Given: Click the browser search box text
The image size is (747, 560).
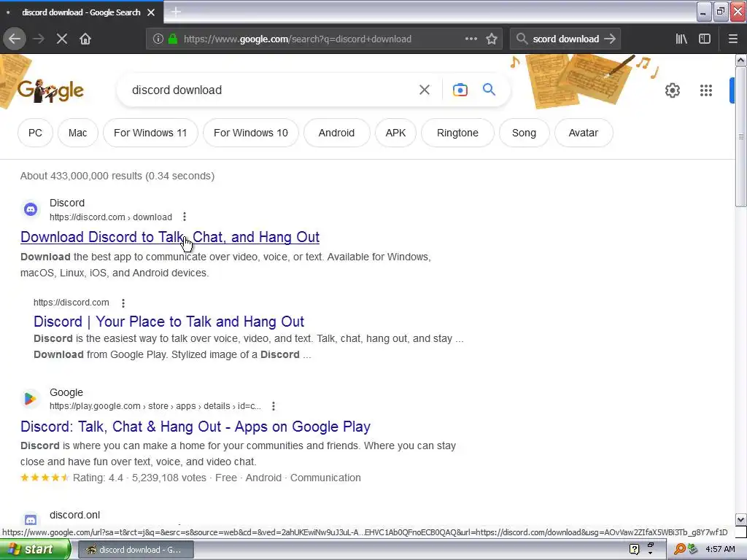Looking at the screenshot, I should (565, 39).
